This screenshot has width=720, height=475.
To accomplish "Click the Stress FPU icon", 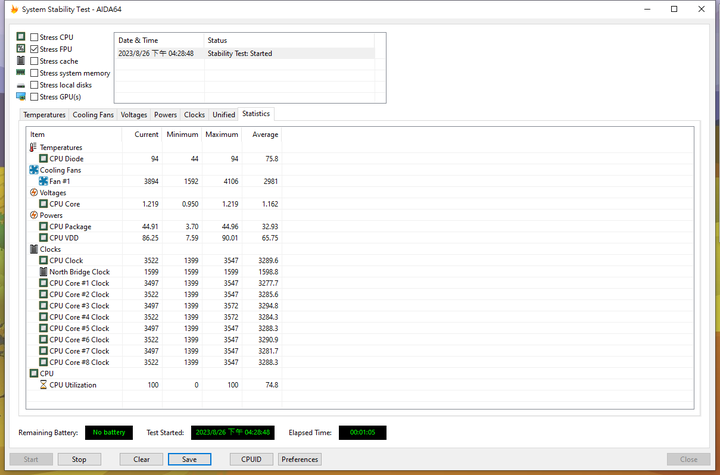I will point(21,48).
